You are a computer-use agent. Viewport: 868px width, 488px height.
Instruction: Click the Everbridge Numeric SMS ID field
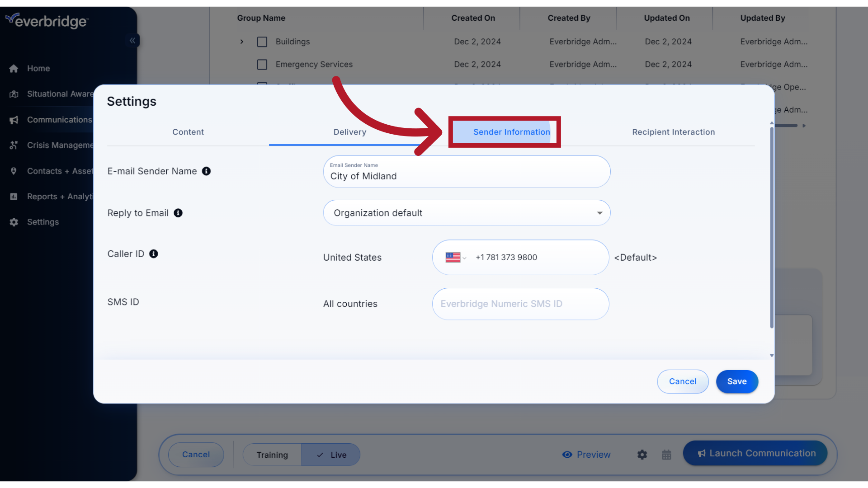[520, 304]
